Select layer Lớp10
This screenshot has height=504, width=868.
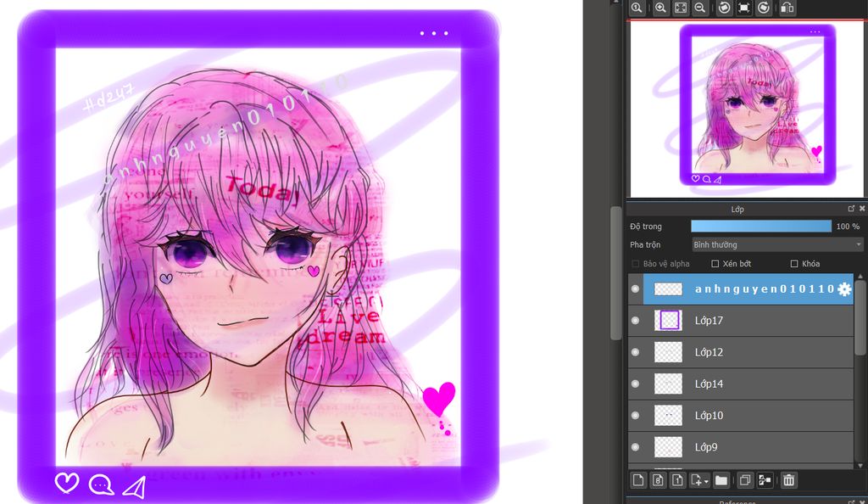click(748, 415)
